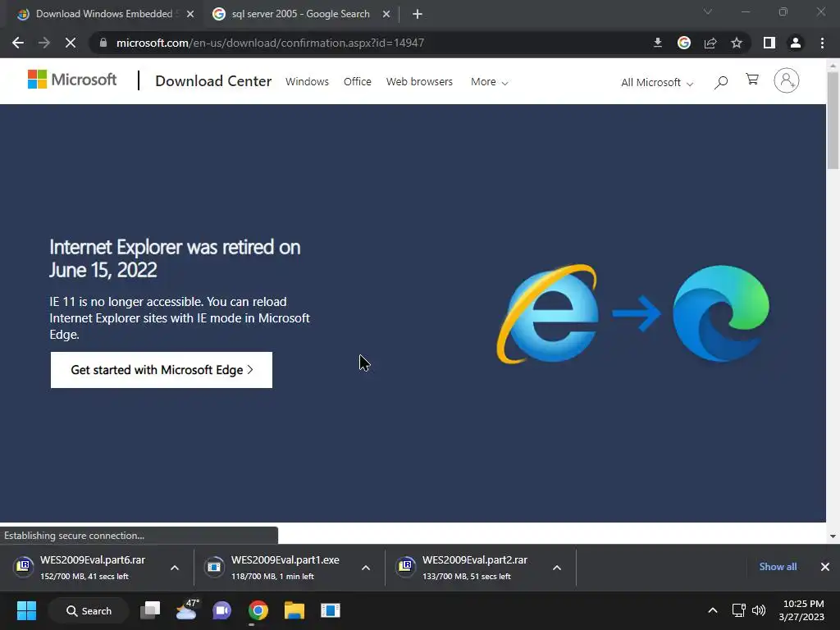This screenshot has height=630, width=840.
Task: Open the weather widget showing 47°
Action: pos(186,610)
